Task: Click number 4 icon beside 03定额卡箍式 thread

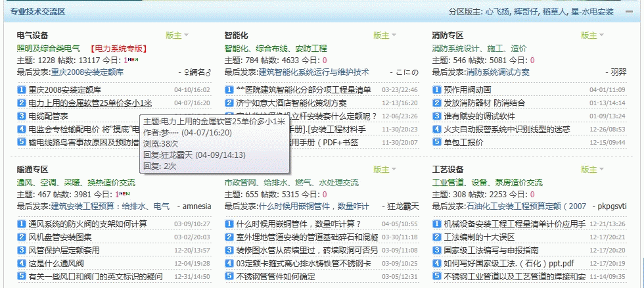Action: click(229, 263)
